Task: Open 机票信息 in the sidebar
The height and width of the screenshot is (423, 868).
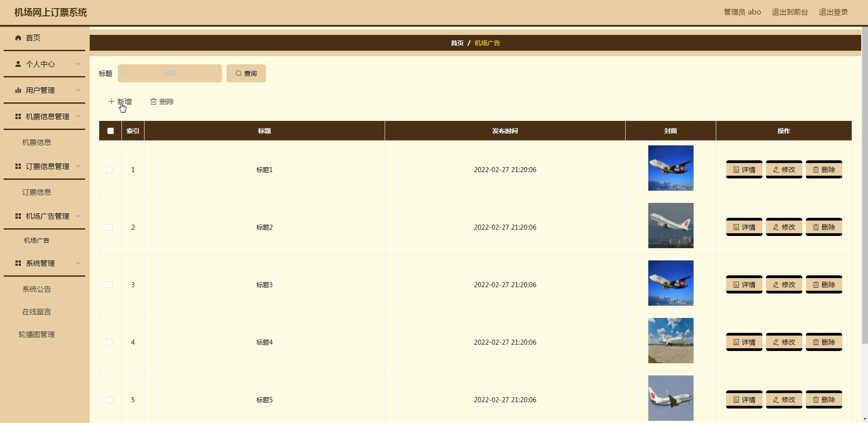Action: [x=37, y=142]
